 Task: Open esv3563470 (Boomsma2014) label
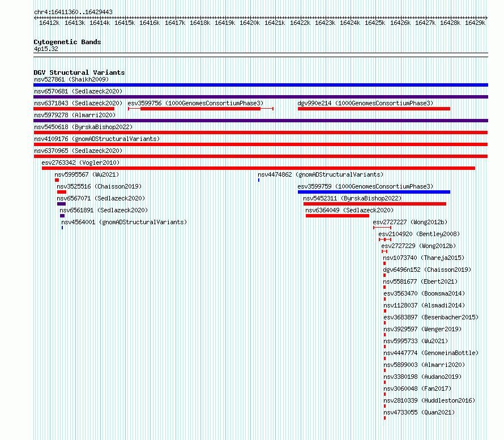[424, 293]
